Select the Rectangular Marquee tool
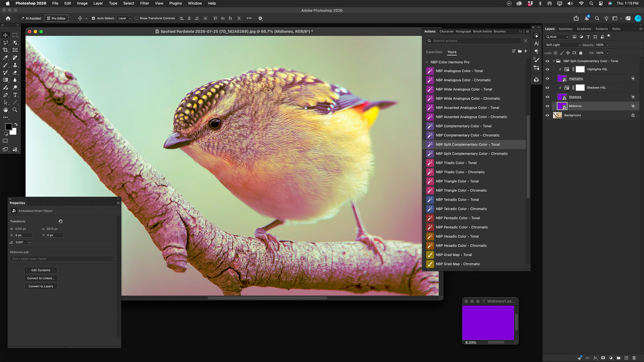This screenshot has width=644, height=362. click(x=15, y=35)
